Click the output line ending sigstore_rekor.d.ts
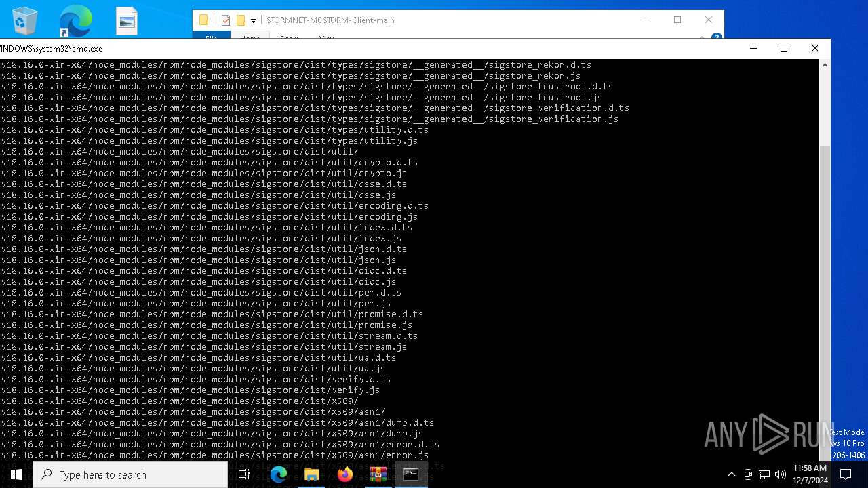This screenshot has width=868, height=488. tap(296, 65)
